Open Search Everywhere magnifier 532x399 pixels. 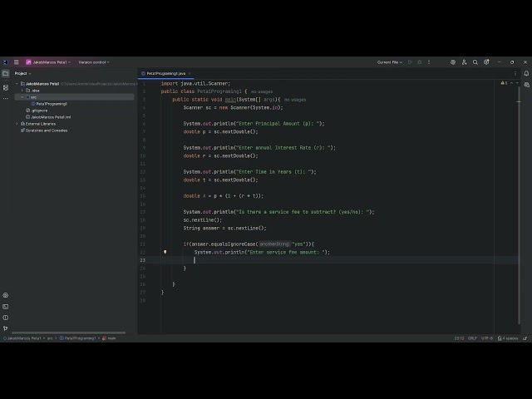(x=475, y=62)
